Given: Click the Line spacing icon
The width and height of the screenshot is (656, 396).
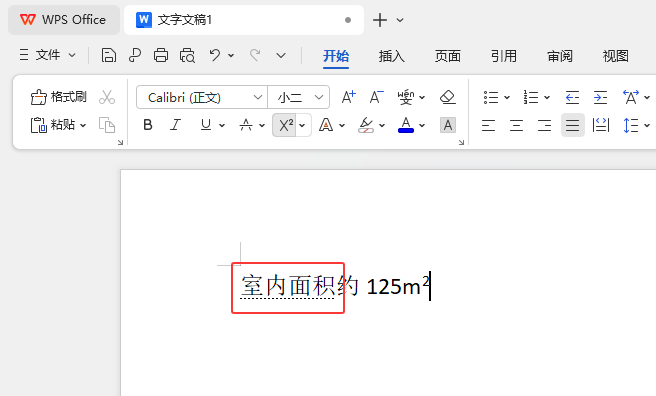Looking at the screenshot, I should [x=630, y=125].
